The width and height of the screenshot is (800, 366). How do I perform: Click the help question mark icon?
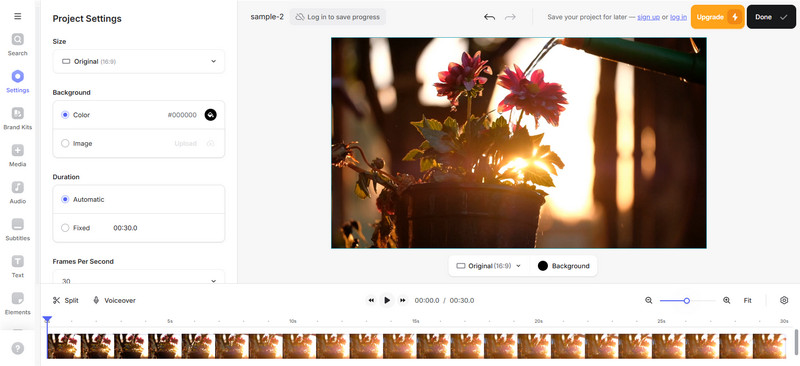17,348
